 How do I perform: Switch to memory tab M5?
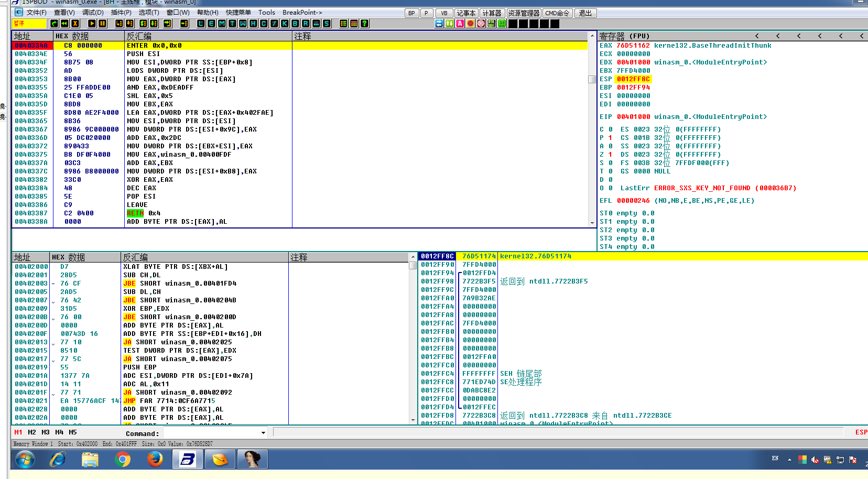73,432
